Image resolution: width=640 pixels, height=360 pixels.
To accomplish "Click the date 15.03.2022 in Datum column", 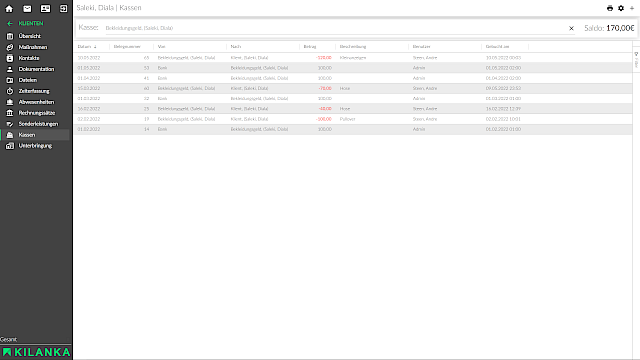I will pos(89,88).
